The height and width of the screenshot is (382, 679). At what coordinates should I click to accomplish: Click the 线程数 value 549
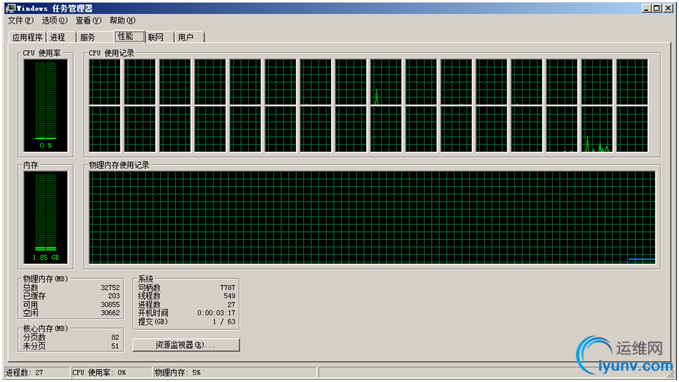click(x=230, y=296)
